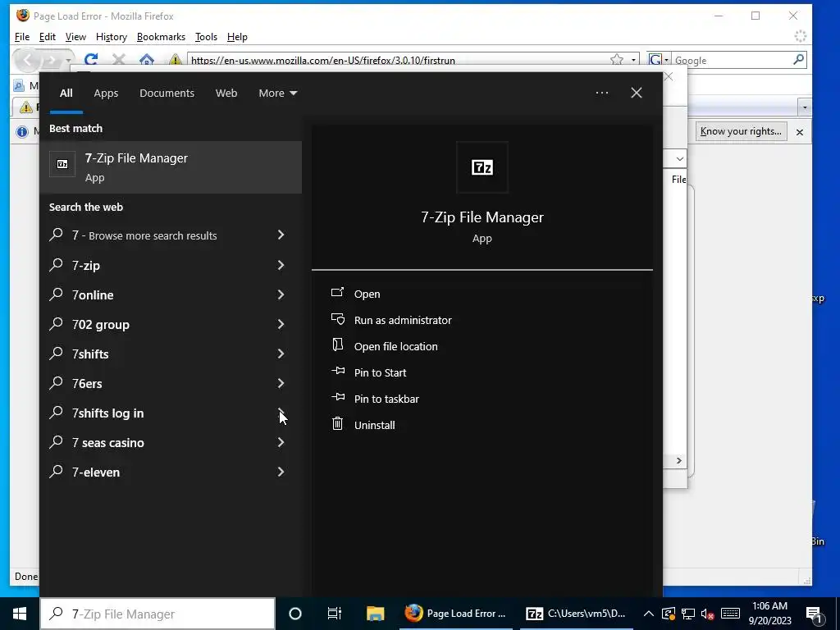Image resolution: width=840 pixels, height=630 pixels.
Task: Click the touch keyboard icon in system tray
Action: 730,614
